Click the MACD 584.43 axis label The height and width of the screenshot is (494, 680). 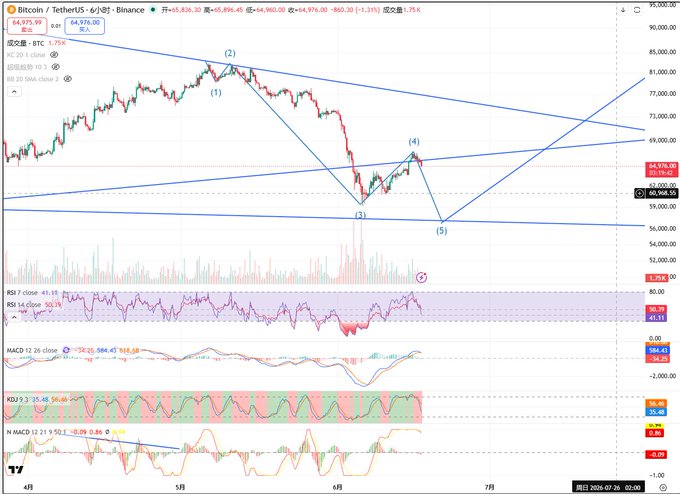click(x=658, y=350)
